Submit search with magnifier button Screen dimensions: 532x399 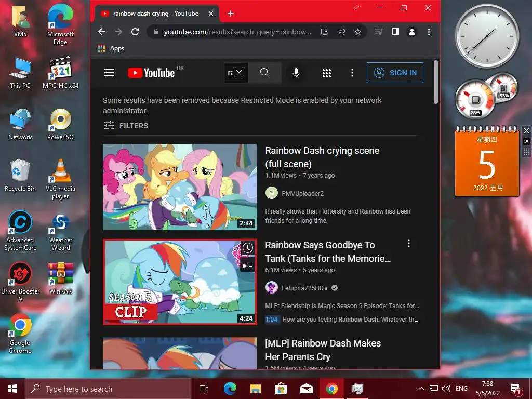[x=265, y=73]
